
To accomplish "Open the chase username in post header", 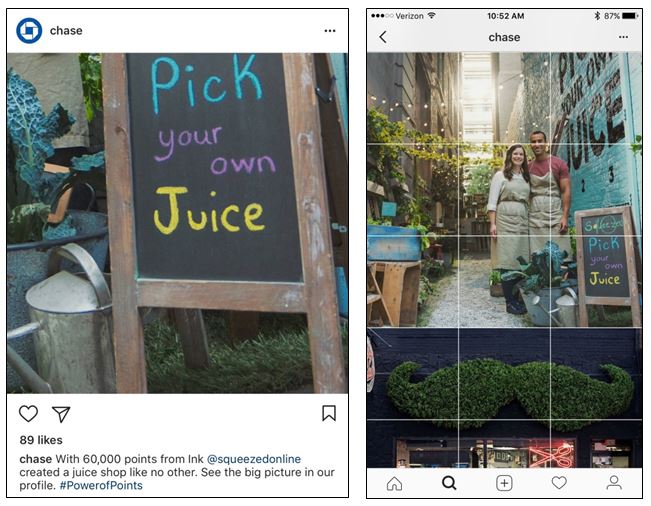I will 66,31.
